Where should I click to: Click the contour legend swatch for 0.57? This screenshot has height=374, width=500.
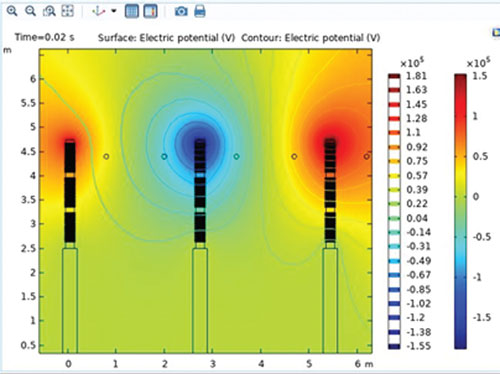click(x=394, y=176)
